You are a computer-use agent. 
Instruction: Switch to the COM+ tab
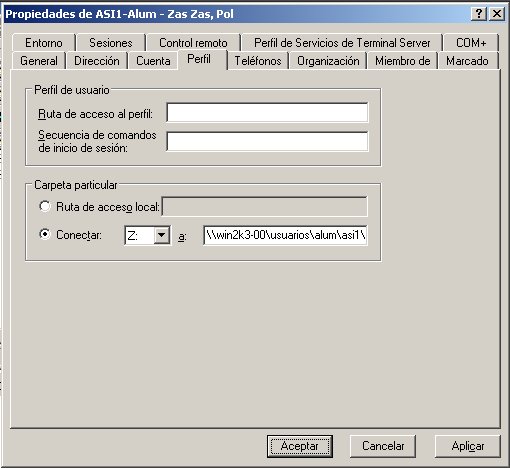(471, 43)
